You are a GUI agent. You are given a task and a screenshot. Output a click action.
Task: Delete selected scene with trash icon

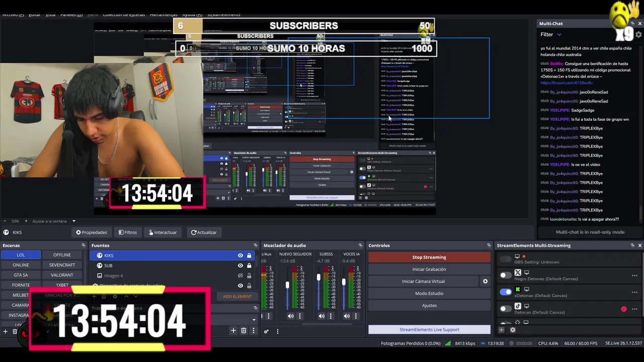click(15, 331)
